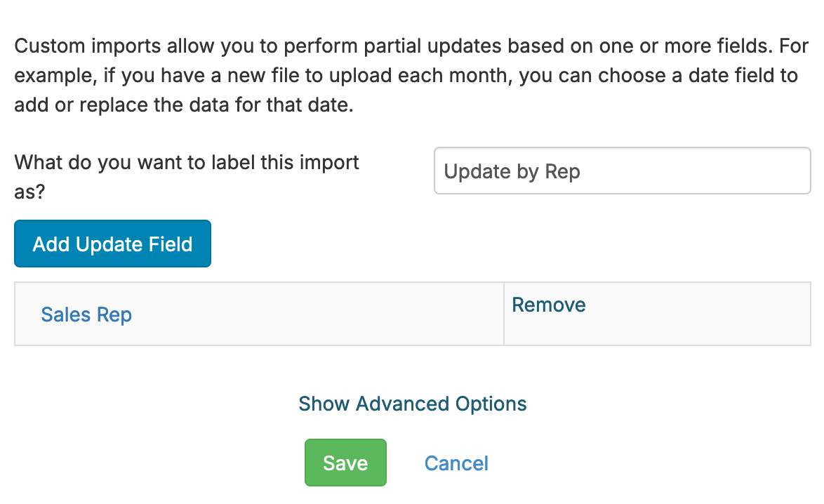
Task: Click the Show Advanced Options link
Action: [x=412, y=404]
